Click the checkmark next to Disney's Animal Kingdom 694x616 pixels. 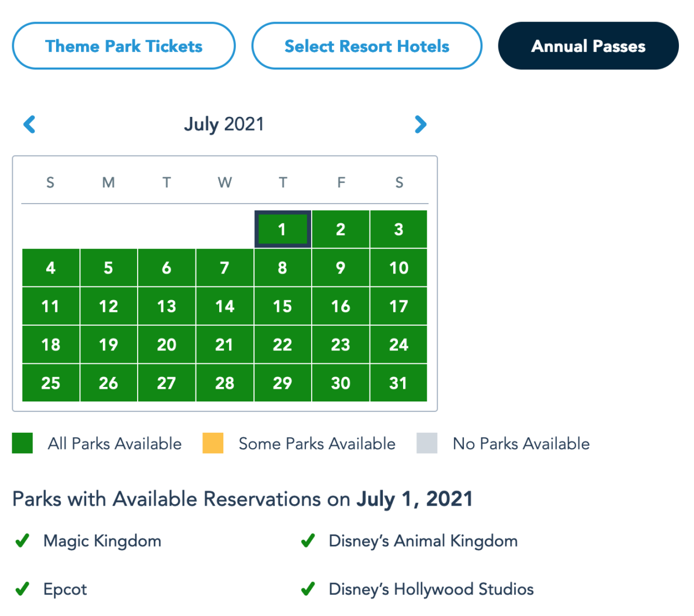click(308, 541)
